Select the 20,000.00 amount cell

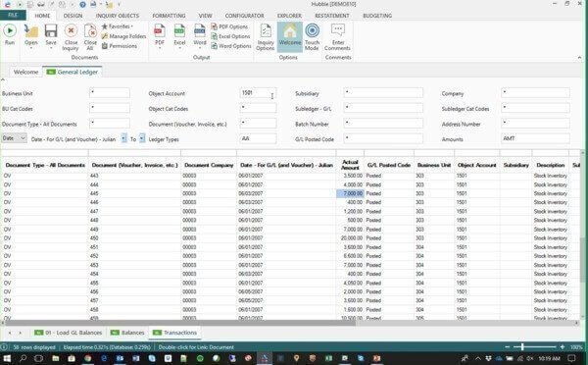tap(350, 238)
